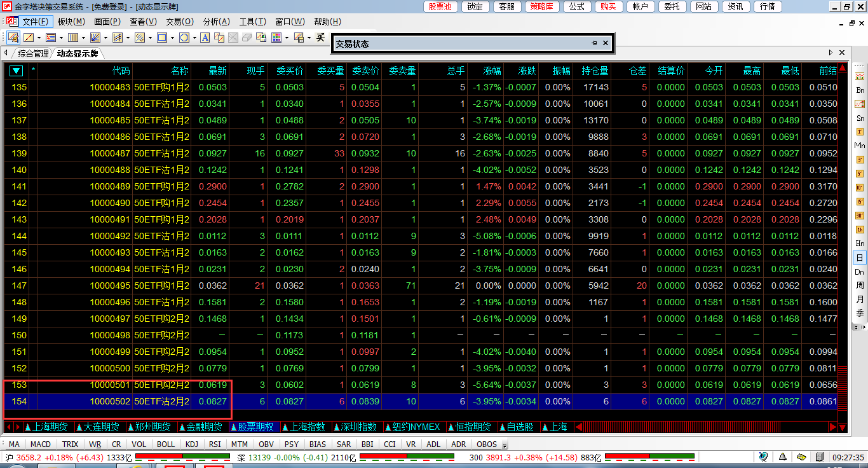Click the color grid palette icon
Viewport: 868px width, 468px height.
point(276,38)
